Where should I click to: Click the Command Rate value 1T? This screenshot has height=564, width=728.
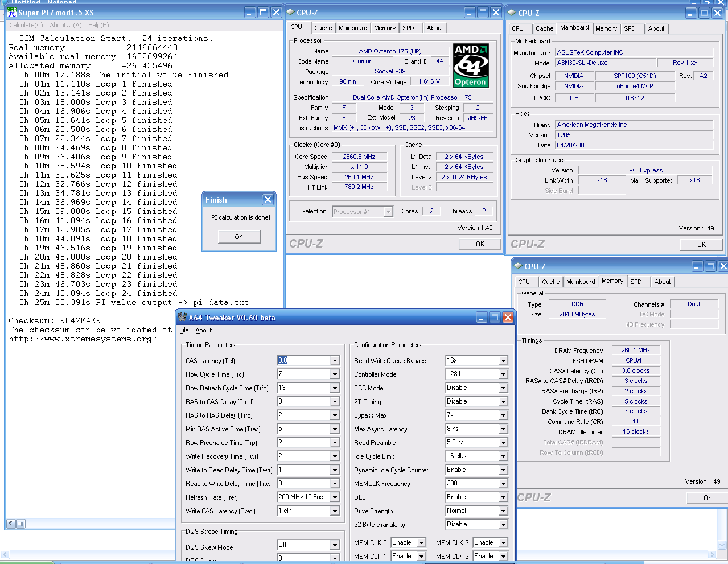tap(636, 421)
